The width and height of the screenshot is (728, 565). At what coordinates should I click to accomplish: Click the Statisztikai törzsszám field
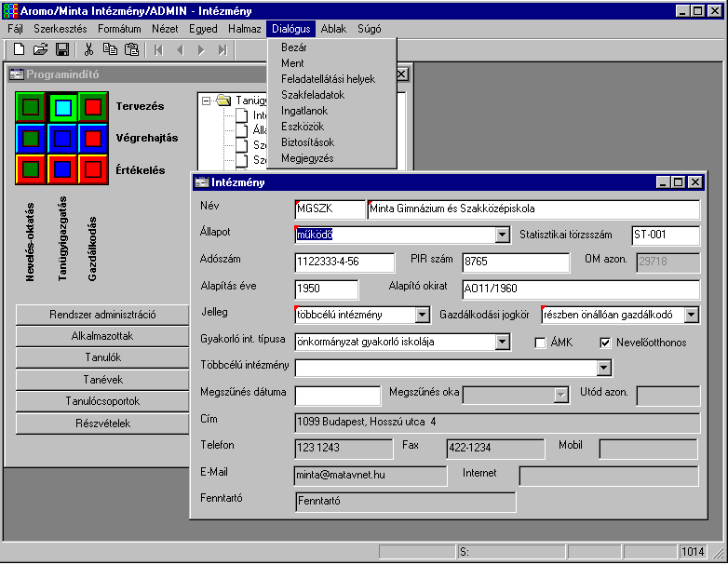(666, 235)
